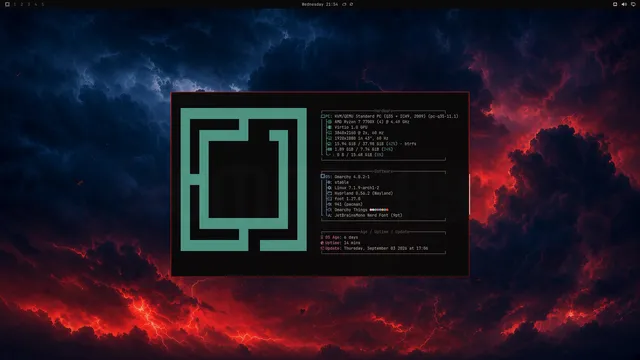
Task: Click the 'Age / Uptime / Update' header
Action: [x=384, y=232]
